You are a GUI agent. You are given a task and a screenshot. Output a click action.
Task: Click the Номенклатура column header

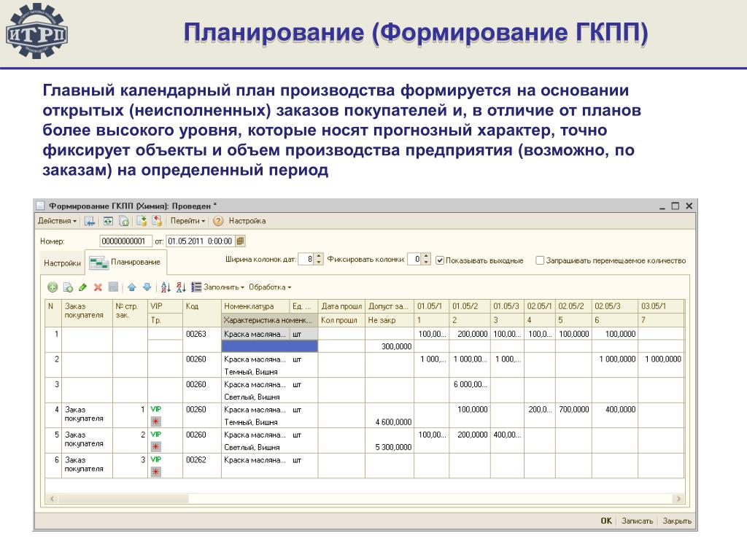(x=255, y=306)
